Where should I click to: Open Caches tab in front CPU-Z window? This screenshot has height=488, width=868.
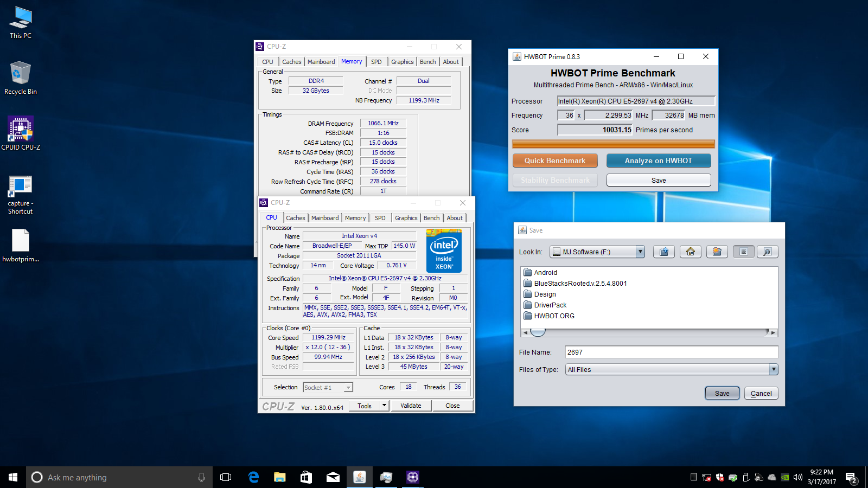296,218
